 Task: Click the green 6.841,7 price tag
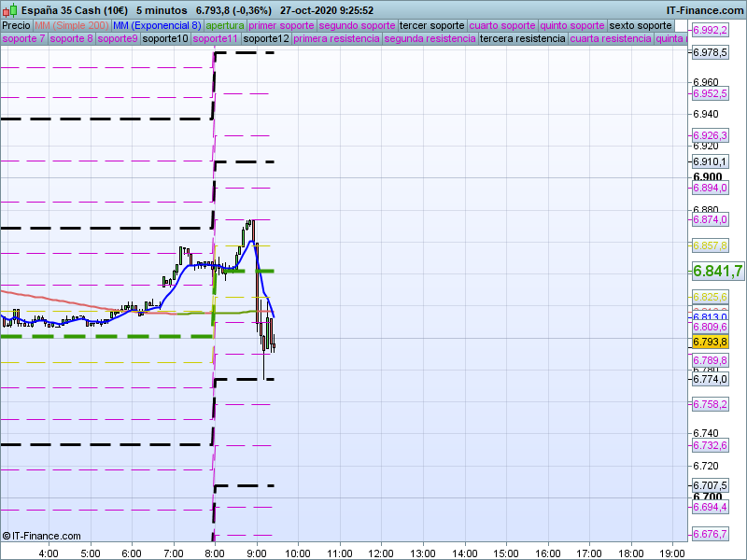[x=716, y=272]
